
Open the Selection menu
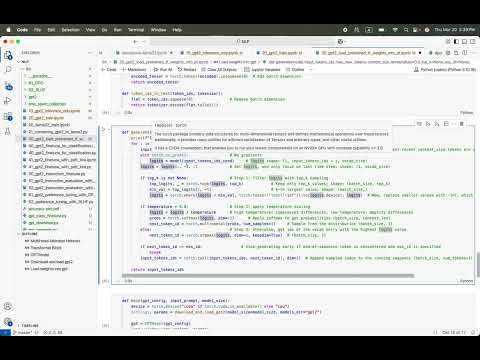click(x=71, y=30)
